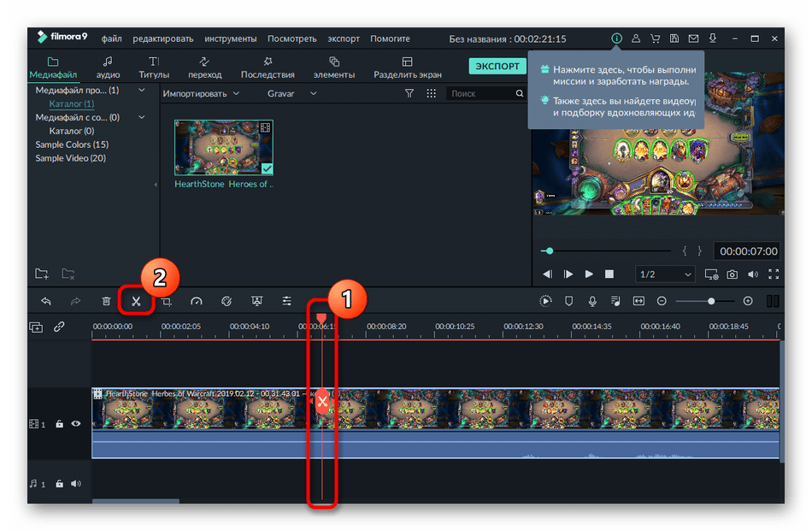
Task: Open the speed control icon
Action: point(197,301)
